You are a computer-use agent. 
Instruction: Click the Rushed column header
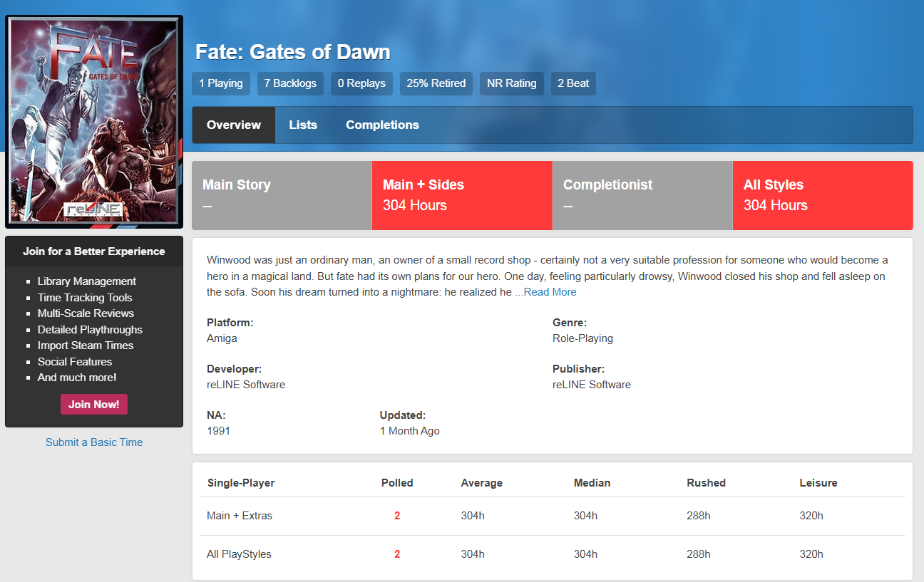[706, 483]
